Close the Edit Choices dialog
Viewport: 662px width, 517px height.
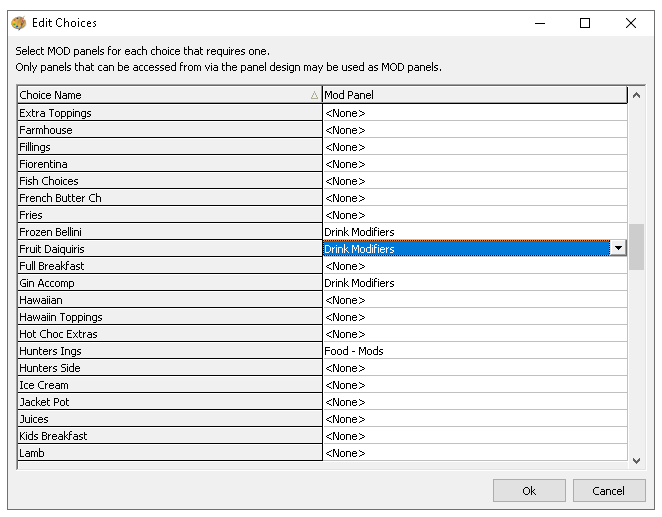point(631,23)
